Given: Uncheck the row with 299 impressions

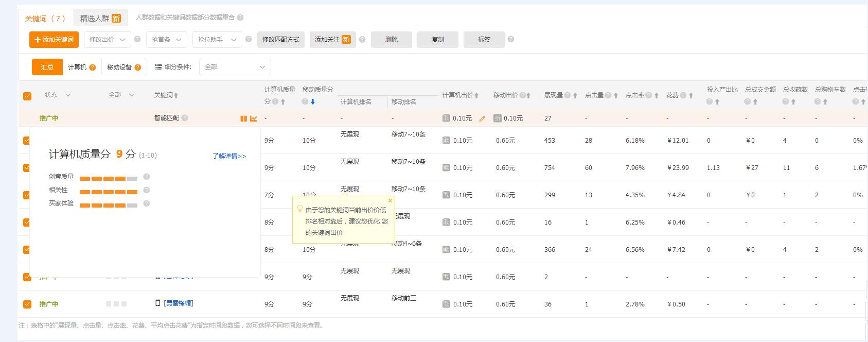Looking at the screenshot, I should pos(27,195).
